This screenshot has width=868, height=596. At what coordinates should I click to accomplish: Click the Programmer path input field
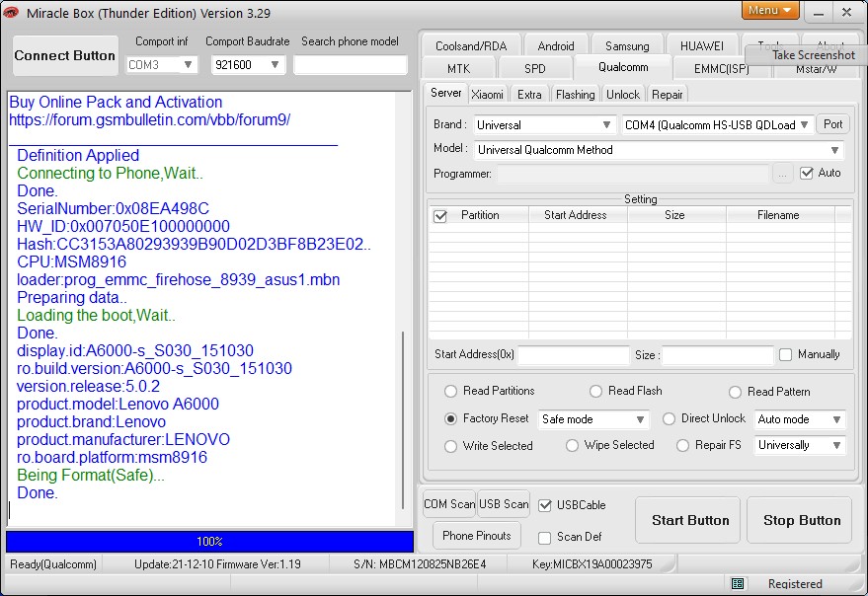(633, 174)
